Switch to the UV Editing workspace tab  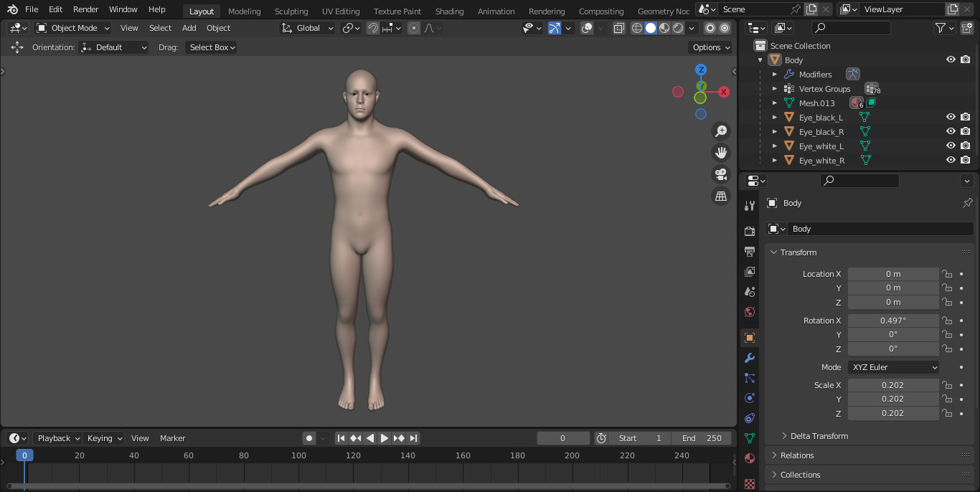point(341,11)
